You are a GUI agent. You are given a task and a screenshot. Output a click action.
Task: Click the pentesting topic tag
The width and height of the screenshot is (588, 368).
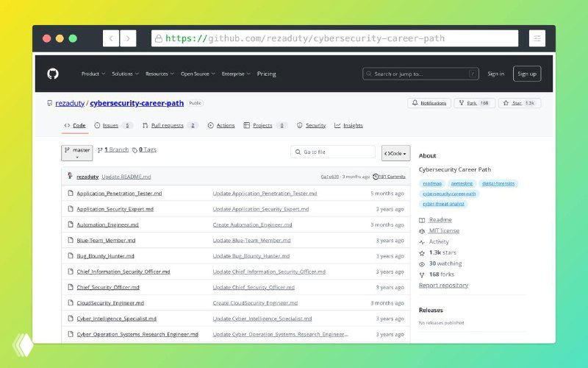click(462, 183)
